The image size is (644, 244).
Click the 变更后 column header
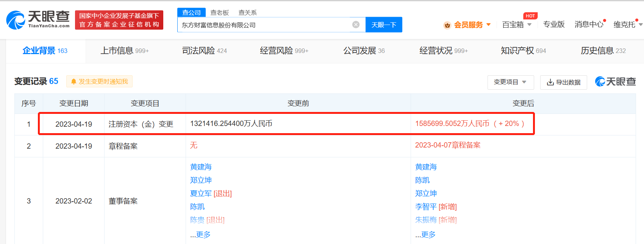523,103
